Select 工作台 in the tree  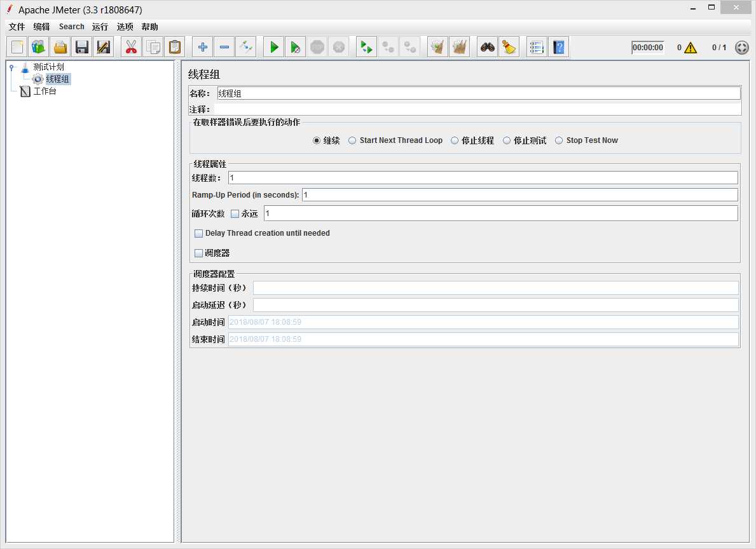click(45, 91)
